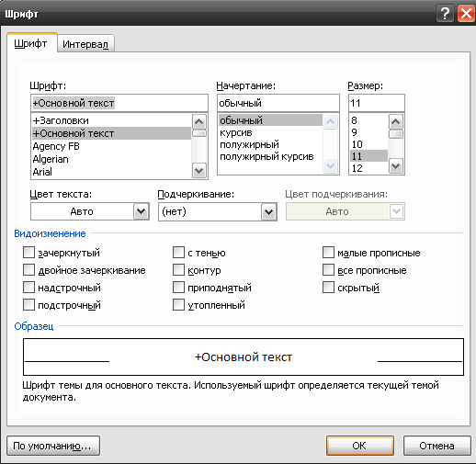Click the font list scrollbar thumb

(199, 133)
